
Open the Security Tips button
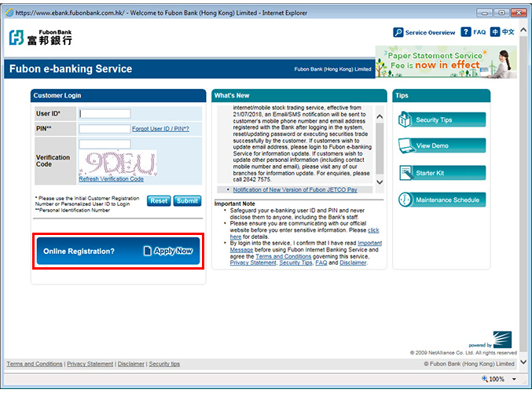click(x=442, y=119)
